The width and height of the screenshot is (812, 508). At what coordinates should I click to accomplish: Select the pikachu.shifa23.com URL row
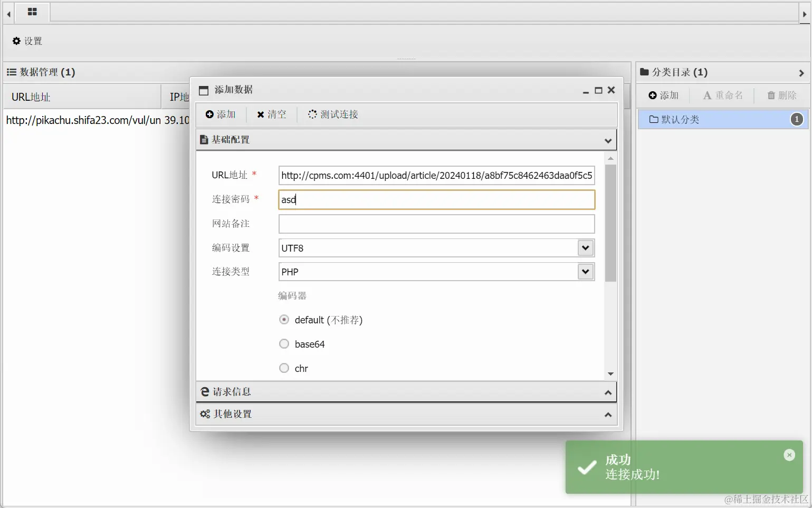83,120
